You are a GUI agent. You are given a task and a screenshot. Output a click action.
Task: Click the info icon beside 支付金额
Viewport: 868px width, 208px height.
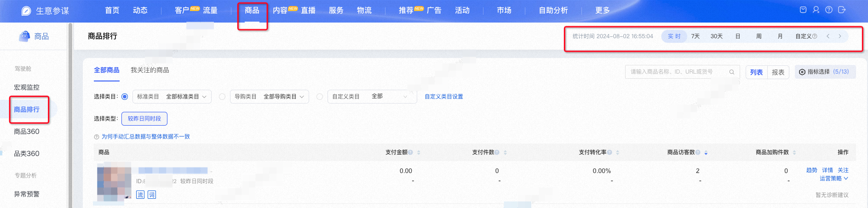(410, 152)
